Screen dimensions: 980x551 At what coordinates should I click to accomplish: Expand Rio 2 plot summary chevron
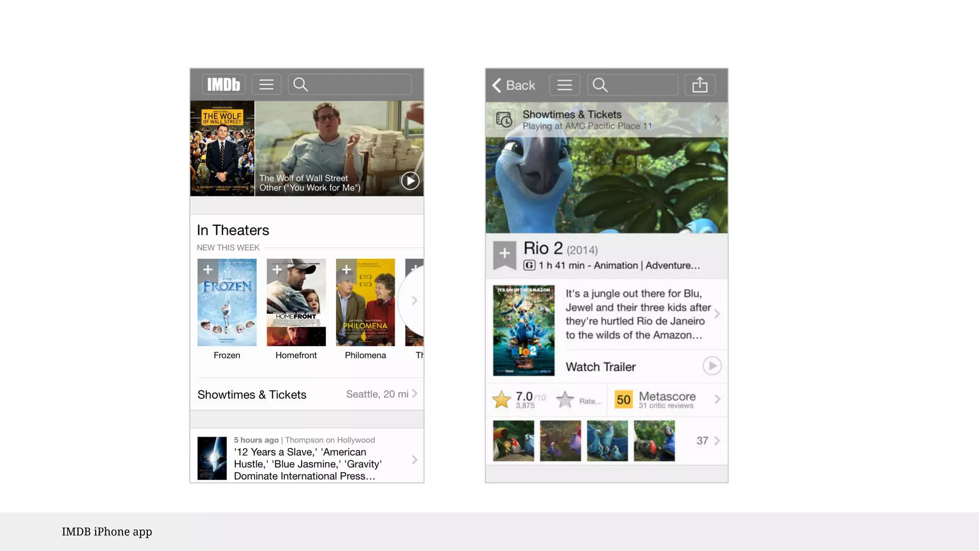(x=717, y=314)
